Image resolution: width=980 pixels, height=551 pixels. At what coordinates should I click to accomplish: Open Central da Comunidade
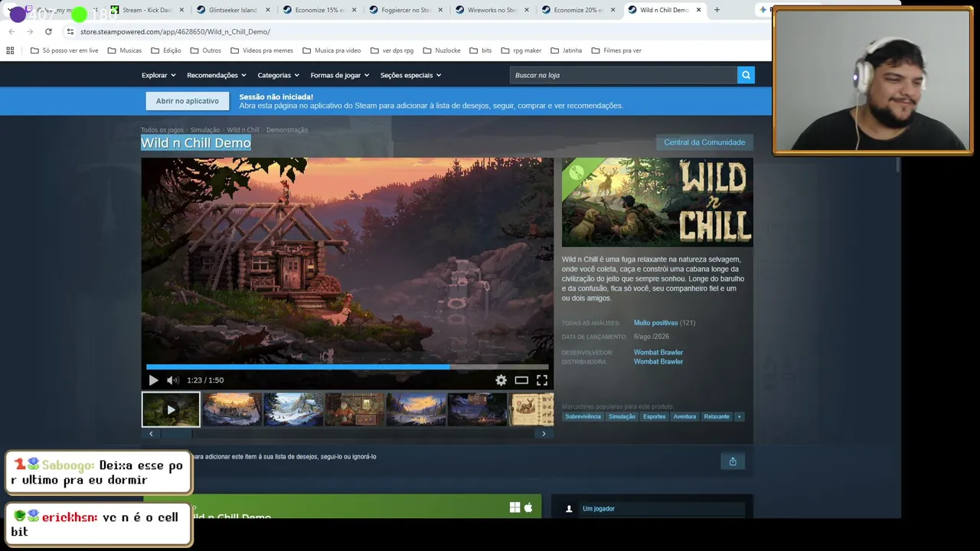(704, 142)
